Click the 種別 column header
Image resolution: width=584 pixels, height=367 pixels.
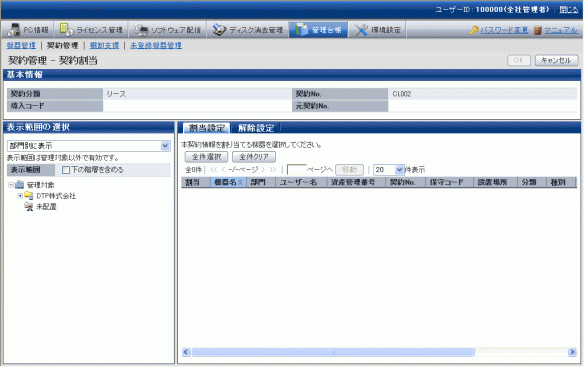click(562, 183)
